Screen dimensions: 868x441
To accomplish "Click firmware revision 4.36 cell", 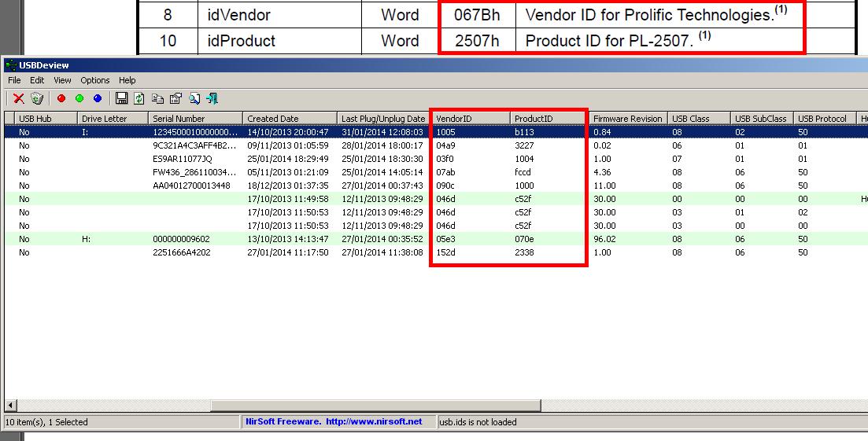I will click(602, 172).
